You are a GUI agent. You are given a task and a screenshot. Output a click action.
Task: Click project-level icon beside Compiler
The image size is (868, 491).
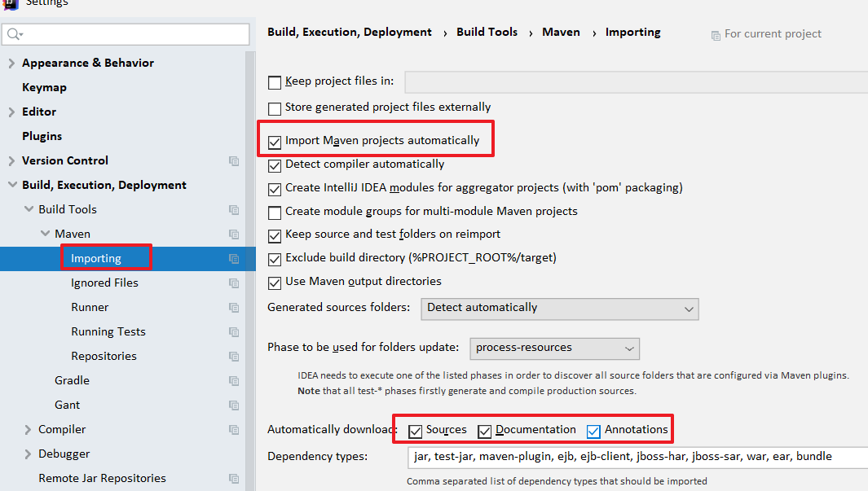pyautogui.click(x=234, y=430)
